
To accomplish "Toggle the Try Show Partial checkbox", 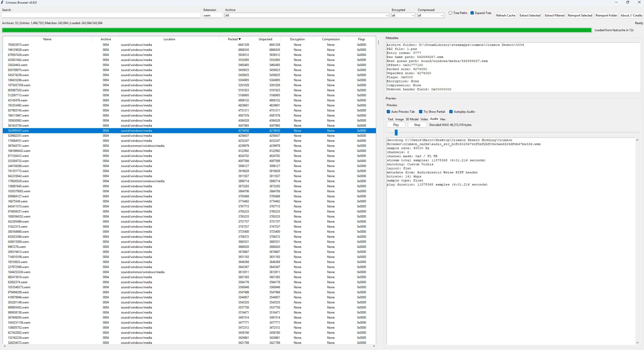I will pos(421,112).
